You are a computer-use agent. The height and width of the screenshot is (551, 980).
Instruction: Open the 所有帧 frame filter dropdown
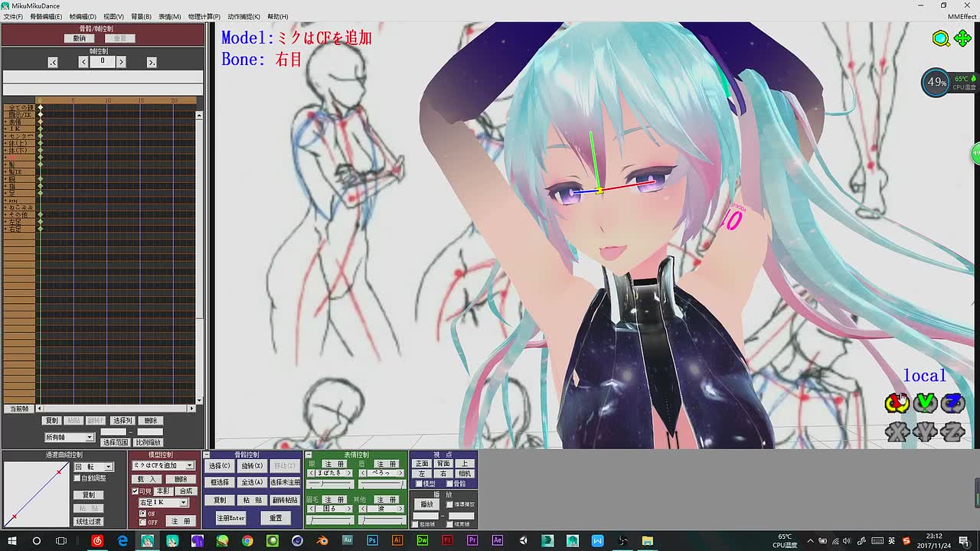[69, 437]
